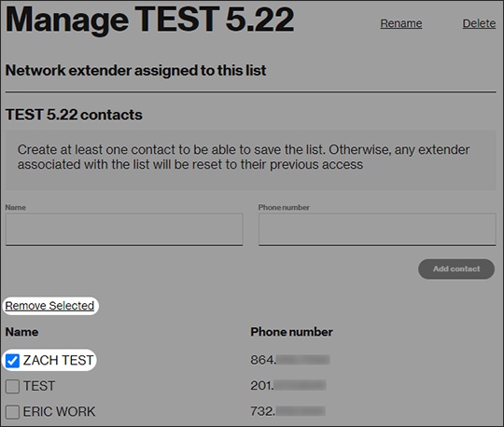Click the ERIC WORK contact name
The image size is (504, 427).
[x=59, y=411]
